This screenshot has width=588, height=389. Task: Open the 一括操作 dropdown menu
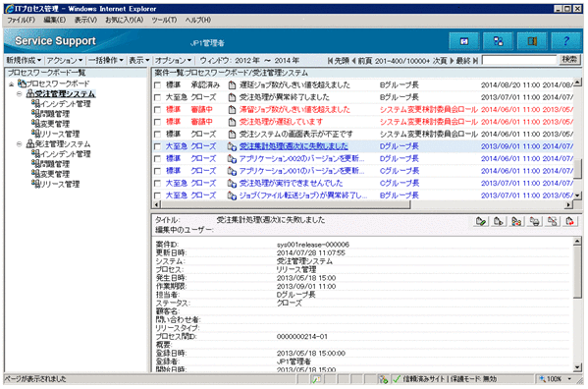(x=106, y=60)
